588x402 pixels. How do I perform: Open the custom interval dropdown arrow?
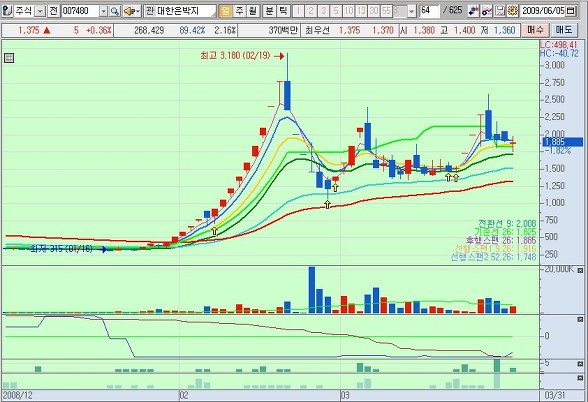(x=411, y=11)
